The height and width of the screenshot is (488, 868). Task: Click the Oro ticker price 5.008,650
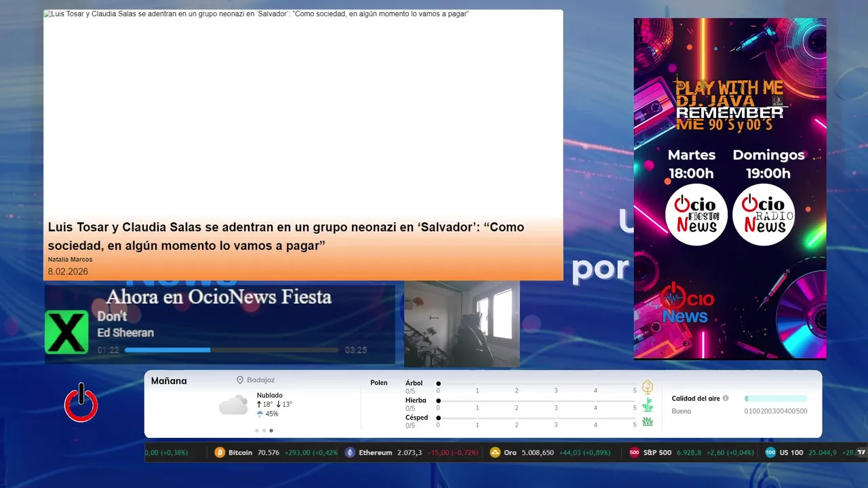pyautogui.click(x=538, y=453)
